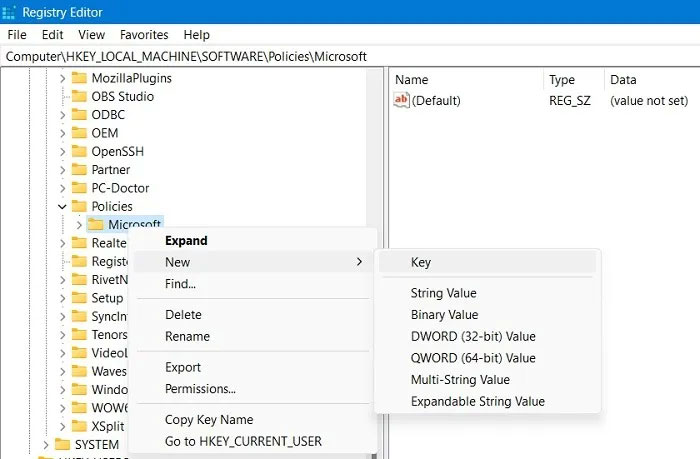Click the SYSTEM folder icon
This screenshot has width=700, height=459.
(x=62, y=444)
